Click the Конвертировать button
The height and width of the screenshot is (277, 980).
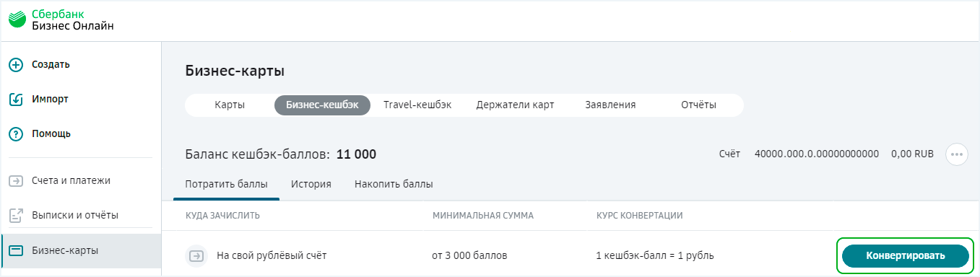[906, 255]
